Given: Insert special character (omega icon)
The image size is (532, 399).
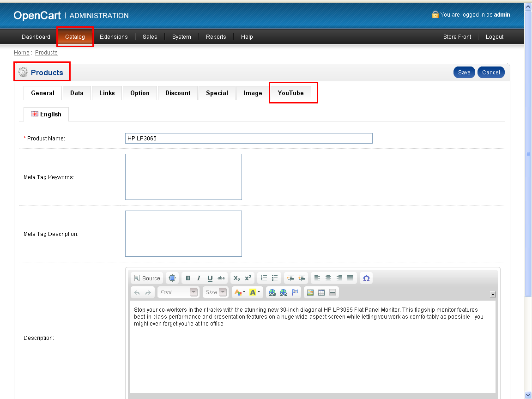Looking at the screenshot, I should 366,278.
